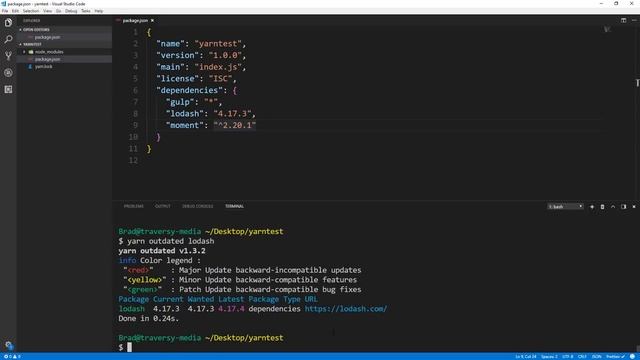640x360 pixels.
Task: Kill the terminal with trash icon
Action: coord(602,207)
